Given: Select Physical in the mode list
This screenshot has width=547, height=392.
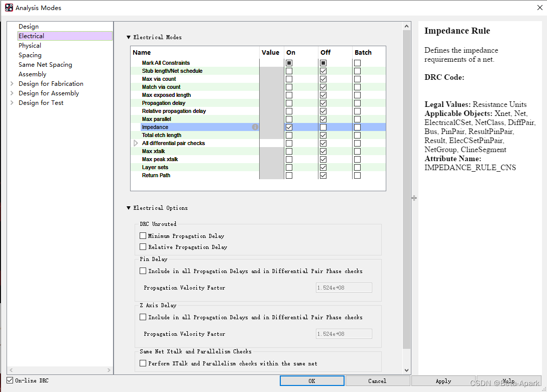Looking at the screenshot, I should click(30, 46).
